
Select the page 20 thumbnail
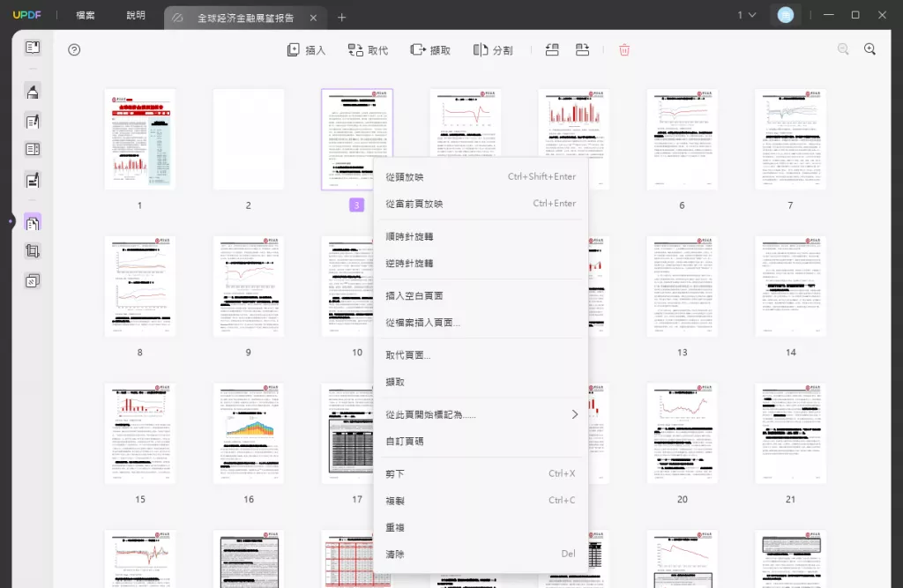(682, 433)
